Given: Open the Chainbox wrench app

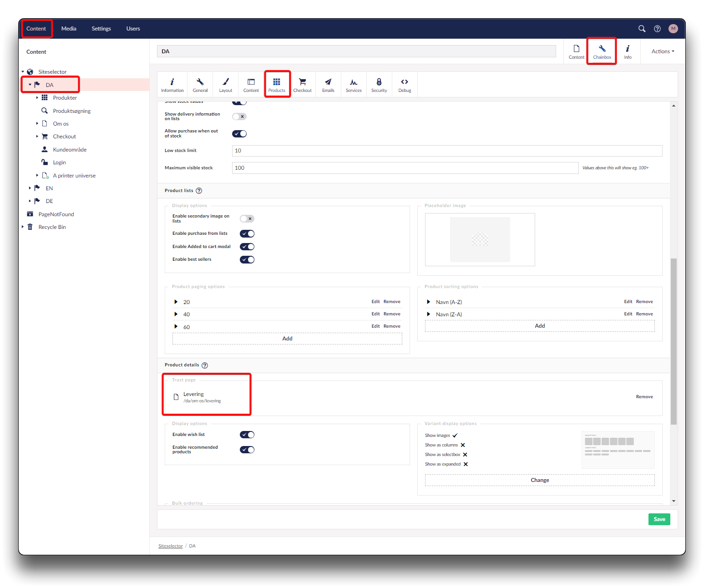Looking at the screenshot, I should (602, 51).
